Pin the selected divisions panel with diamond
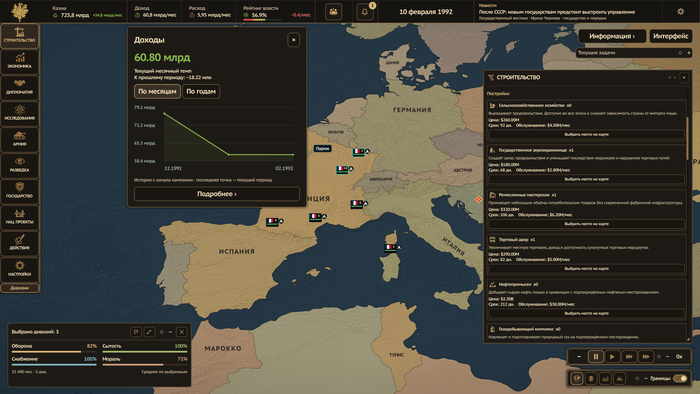 coord(162,332)
